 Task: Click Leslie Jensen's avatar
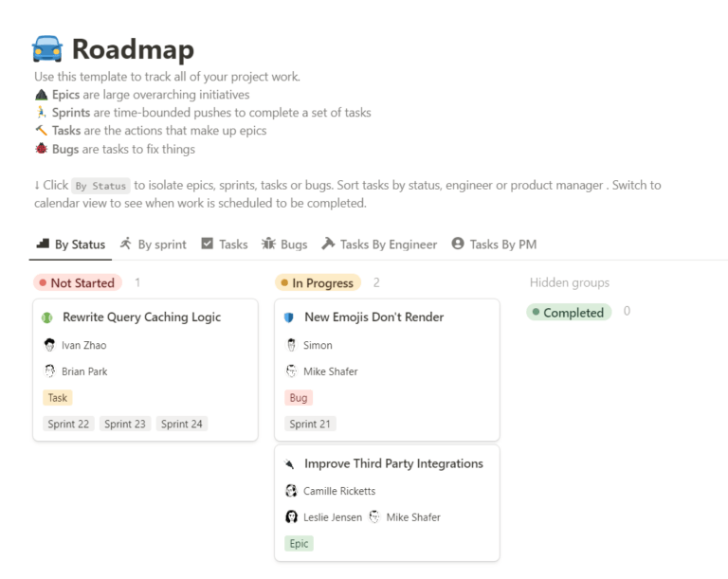[x=292, y=517]
